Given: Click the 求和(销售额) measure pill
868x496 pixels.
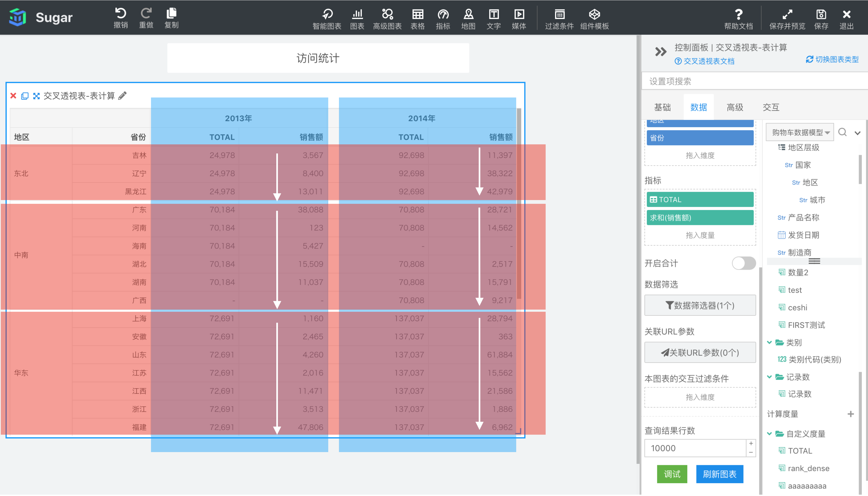Looking at the screenshot, I should point(700,218).
